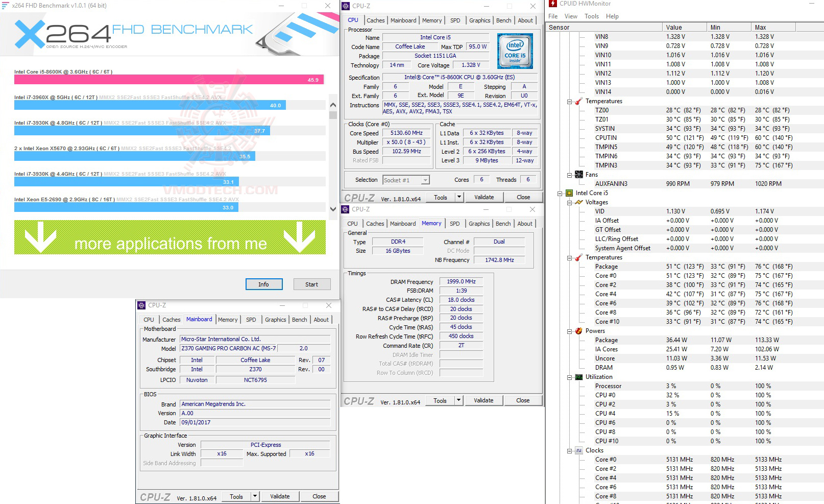The image size is (824, 504).
Task: Click the Utilization node icon in HWMonitor
Action: 579,377
